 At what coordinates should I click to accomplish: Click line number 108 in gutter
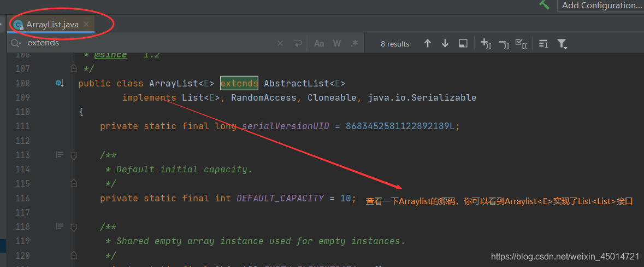click(22, 84)
